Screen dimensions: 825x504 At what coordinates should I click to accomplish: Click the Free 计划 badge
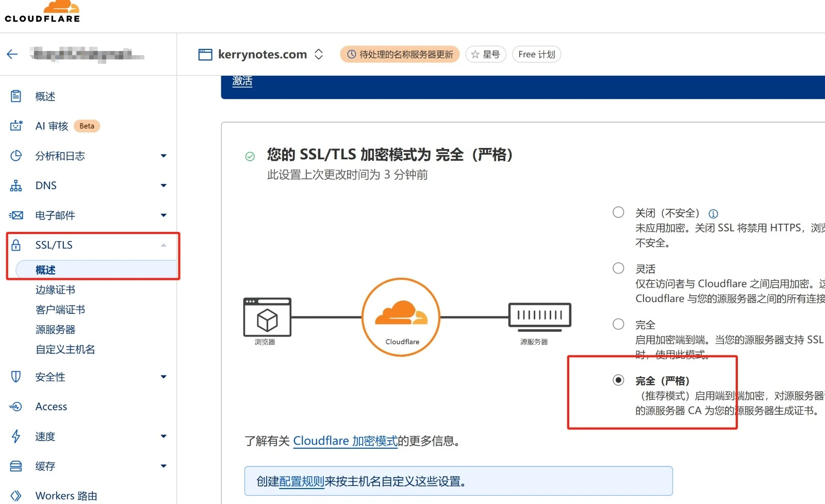pyautogui.click(x=536, y=54)
